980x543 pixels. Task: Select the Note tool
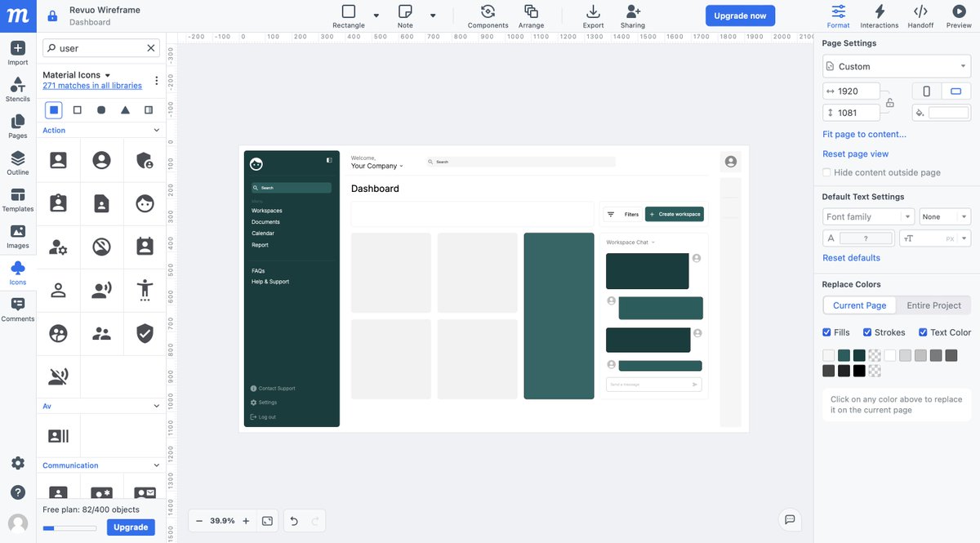pos(405,16)
